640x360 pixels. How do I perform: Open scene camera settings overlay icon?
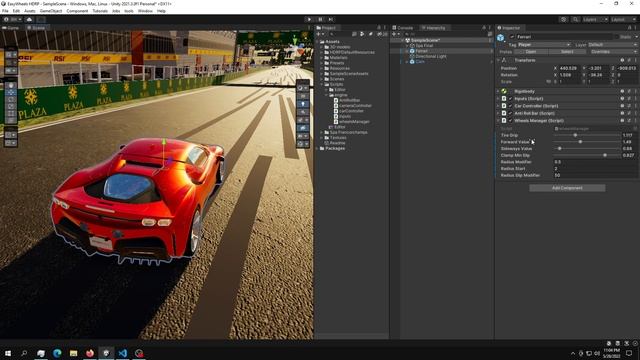click(x=300, y=136)
